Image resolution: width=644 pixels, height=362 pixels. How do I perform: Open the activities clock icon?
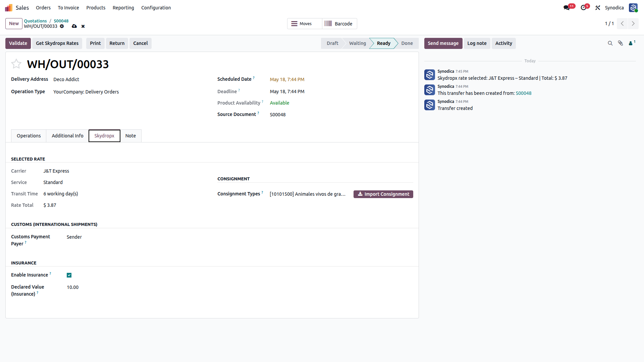coord(584,8)
